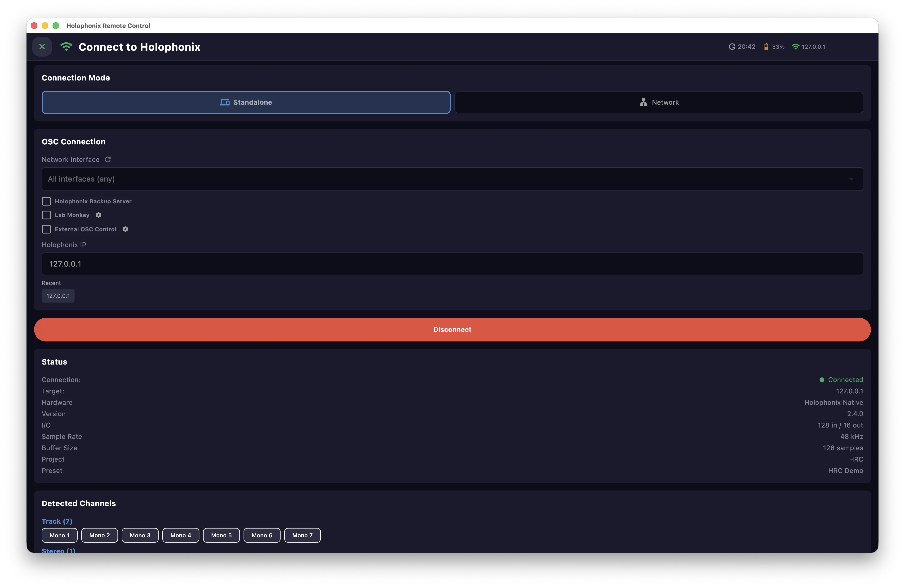Image resolution: width=905 pixels, height=588 pixels.
Task: Focus the Holophonix IP input field
Action: (x=452, y=263)
